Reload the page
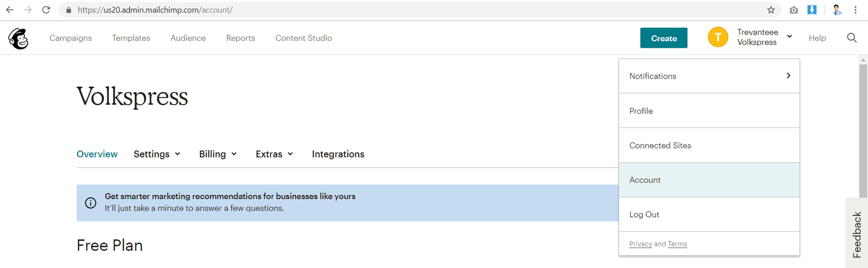This screenshot has width=868, height=268. point(46,10)
